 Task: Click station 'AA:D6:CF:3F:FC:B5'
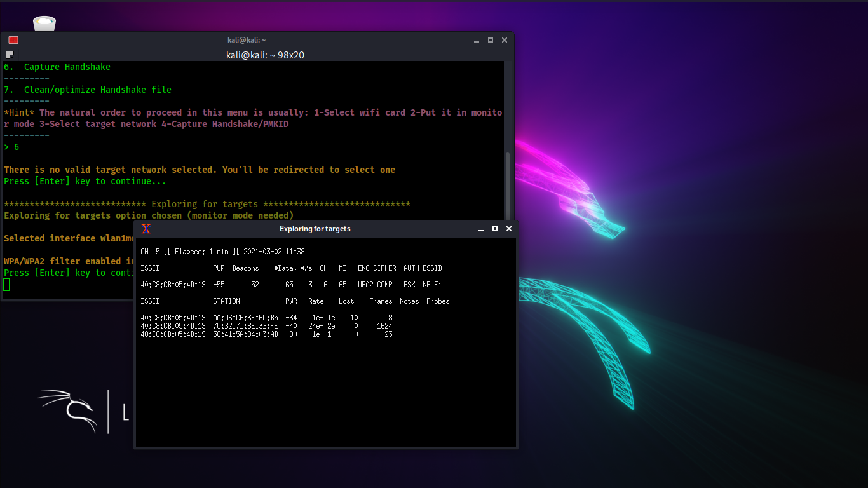245,318
